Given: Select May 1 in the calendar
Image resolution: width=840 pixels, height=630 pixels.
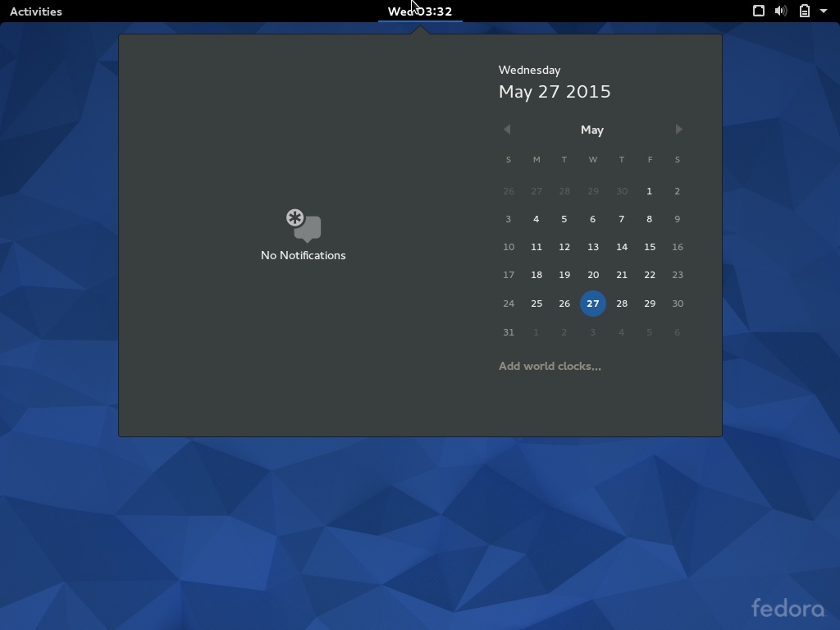Looking at the screenshot, I should point(649,191).
